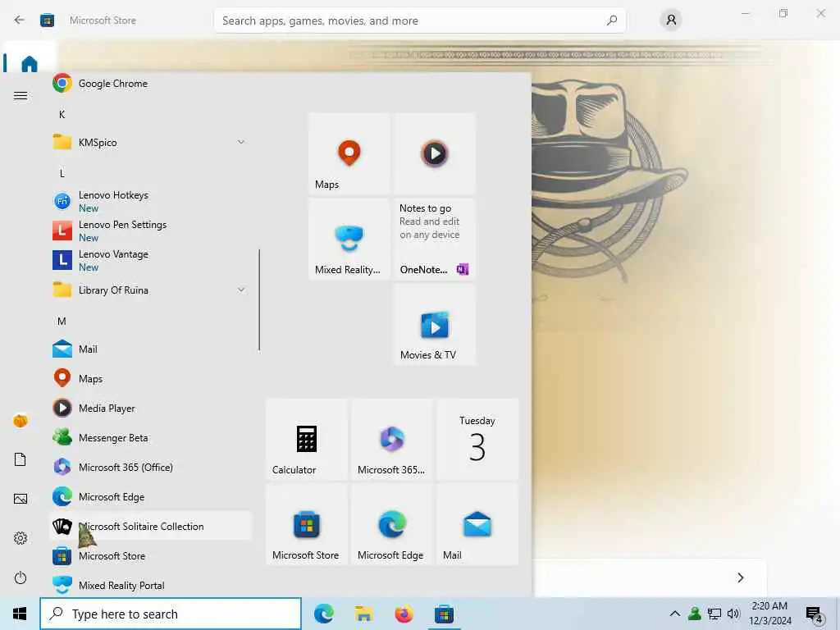Click the green user tray icon

point(695,614)
